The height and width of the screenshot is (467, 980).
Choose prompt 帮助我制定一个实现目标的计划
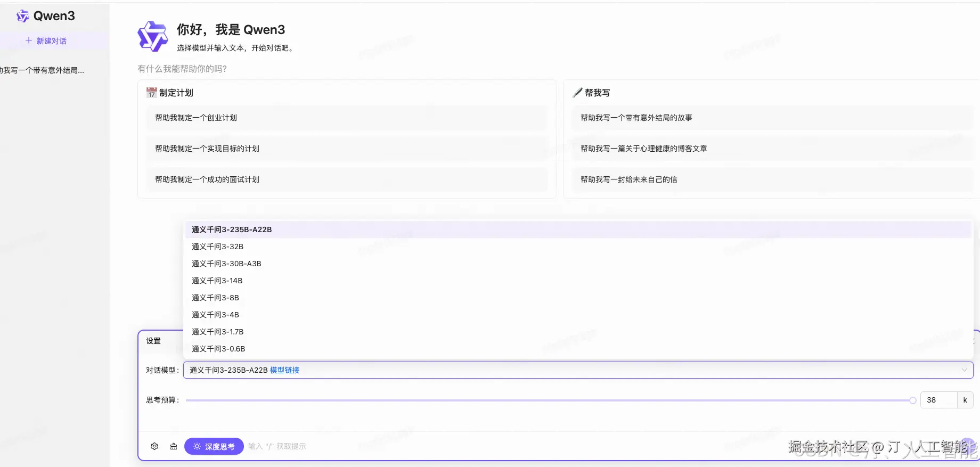pos(347,149)
